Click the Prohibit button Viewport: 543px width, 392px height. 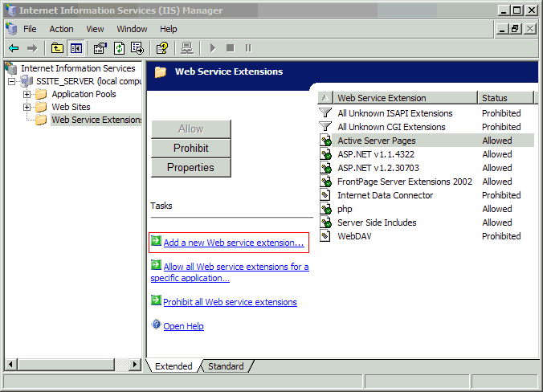click(x=190, y=148)
